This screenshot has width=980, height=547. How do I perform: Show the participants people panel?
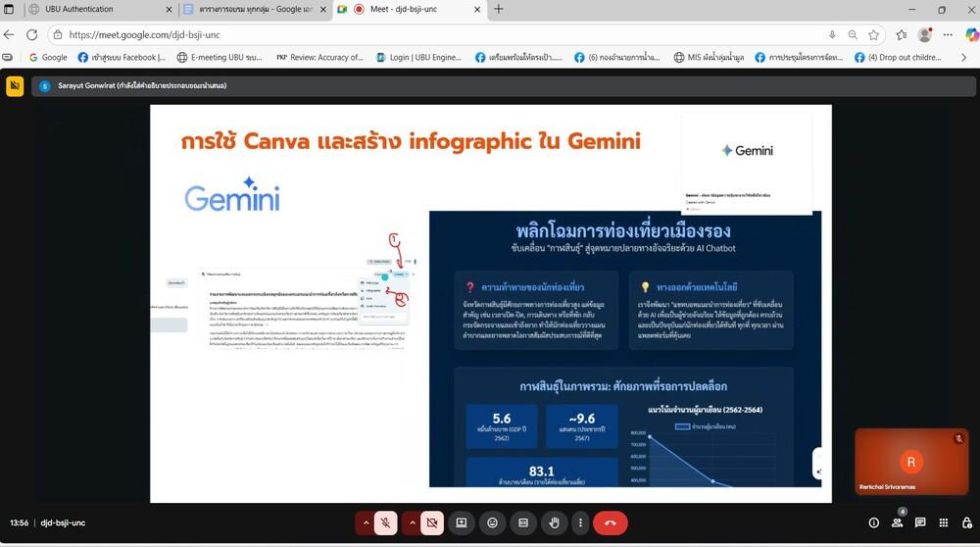pos(897,522)
